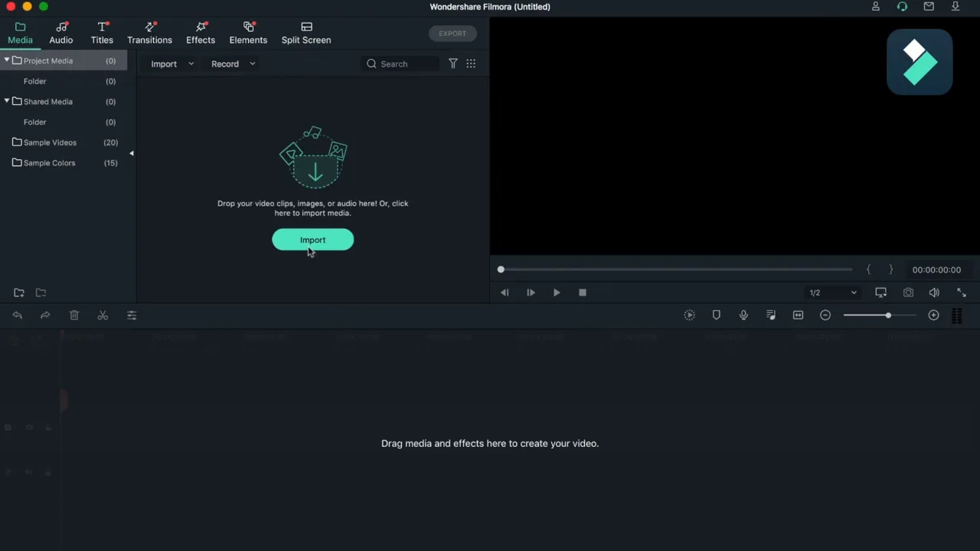Switch to the Transitions tab
The width and height of the screenshot is (980, 551).
149,34
